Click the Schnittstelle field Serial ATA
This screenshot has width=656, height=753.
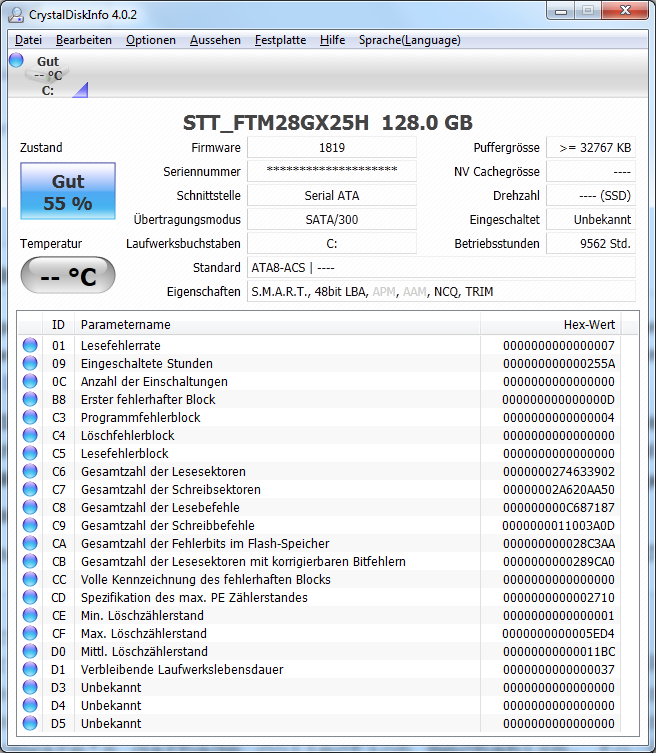332,195
